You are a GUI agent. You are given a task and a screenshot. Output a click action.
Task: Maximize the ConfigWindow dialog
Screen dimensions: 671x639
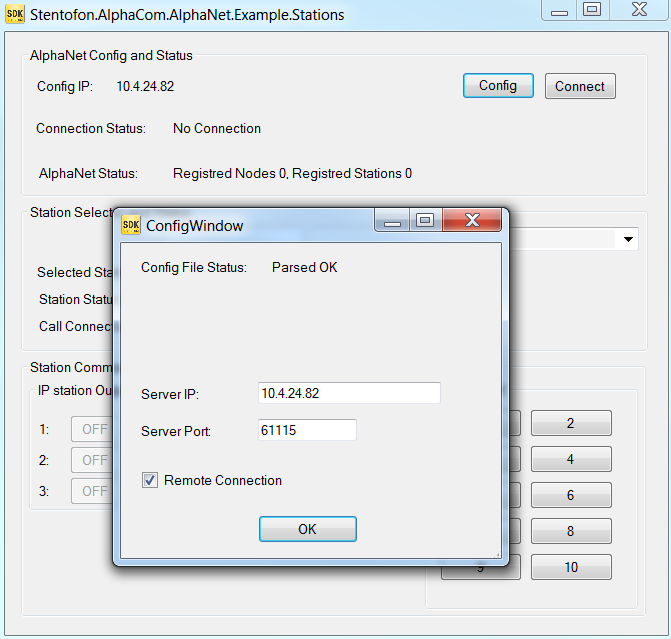point(425,220)
